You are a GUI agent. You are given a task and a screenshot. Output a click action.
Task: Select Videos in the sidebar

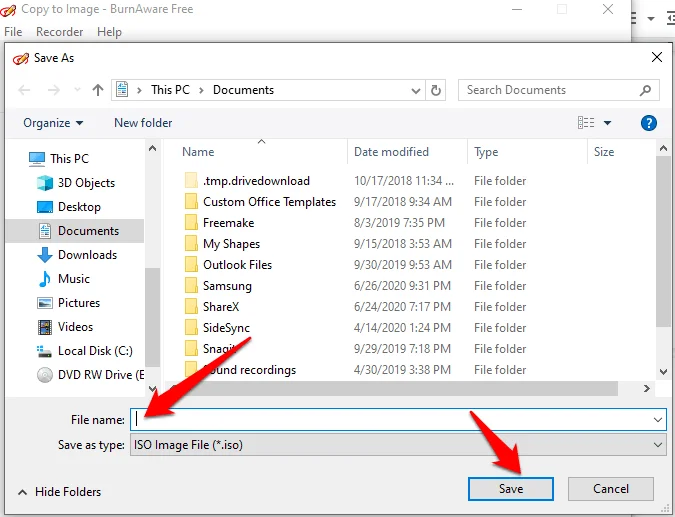pos(75,327)
